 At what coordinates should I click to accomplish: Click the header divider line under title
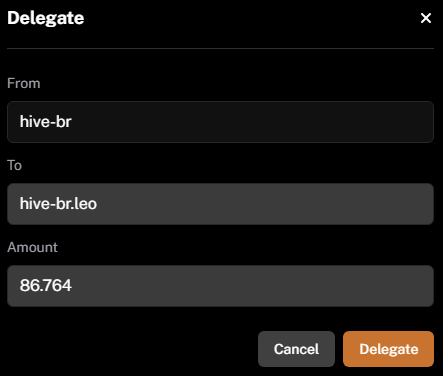[x=220, y=49]
